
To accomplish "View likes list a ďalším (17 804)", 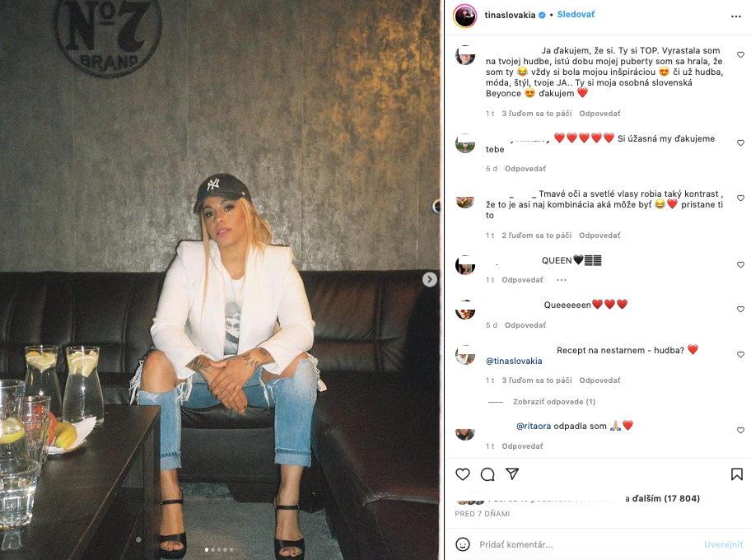I will [x=662, y=498].
